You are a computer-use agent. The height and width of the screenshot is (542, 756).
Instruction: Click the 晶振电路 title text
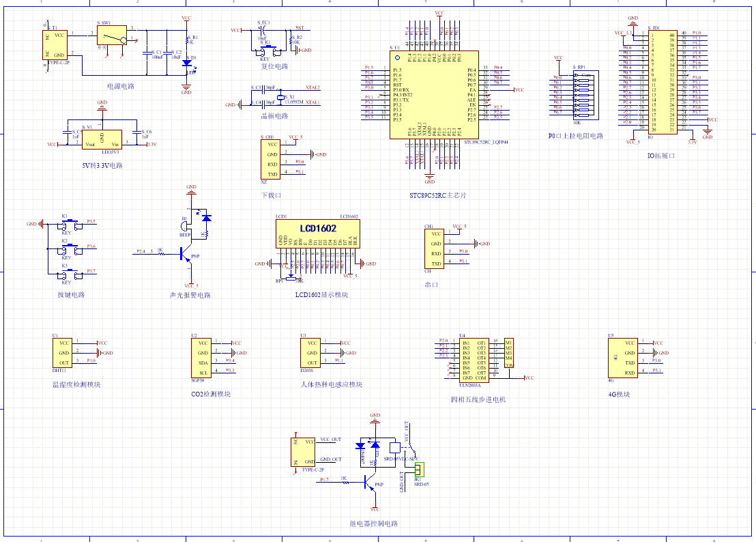274,116
